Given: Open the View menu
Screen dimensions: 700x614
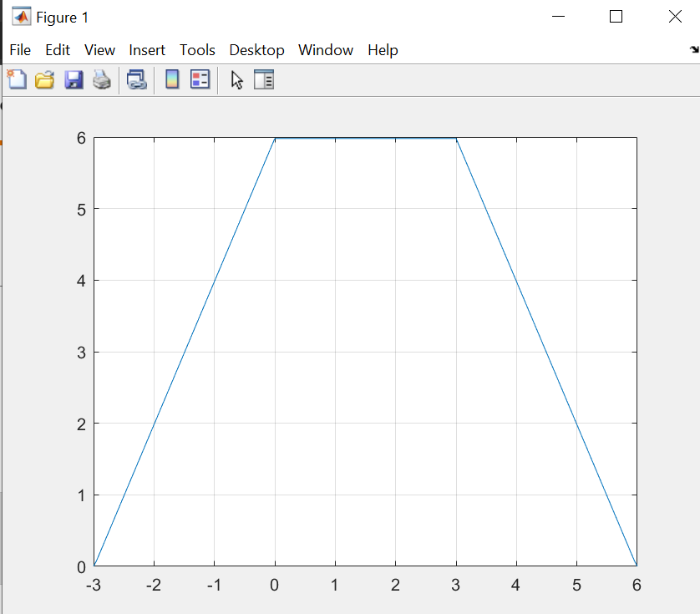Looking at the screenshot, I should pos(99,50).
